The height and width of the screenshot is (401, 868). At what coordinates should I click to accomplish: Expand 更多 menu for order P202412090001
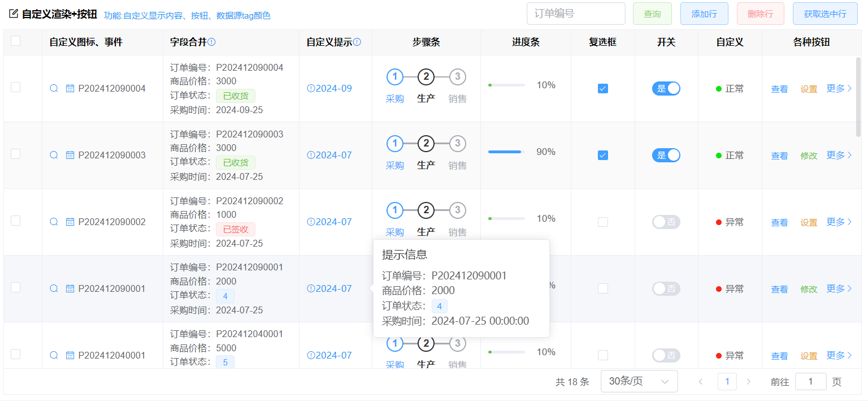point(839,288)
